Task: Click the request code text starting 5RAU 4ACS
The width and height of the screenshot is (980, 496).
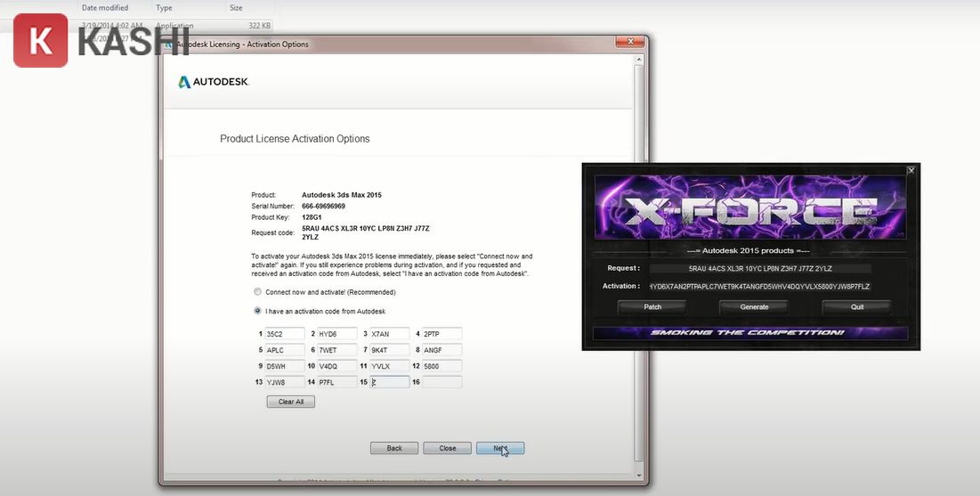Action: pyautogui.click(x=366, y=232)
